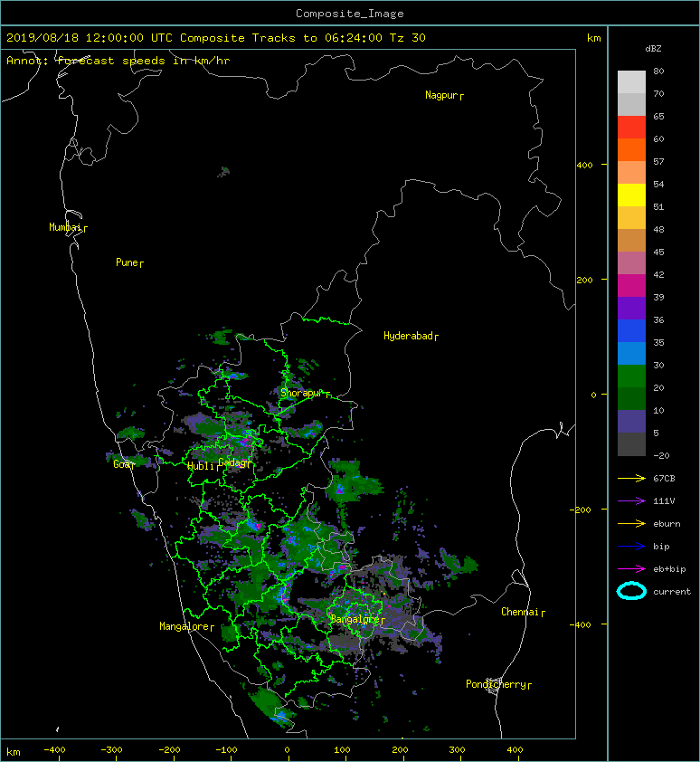The image size is (700, 762).
Task: Click the '67CB' legend label
Action: coord(664,478)
